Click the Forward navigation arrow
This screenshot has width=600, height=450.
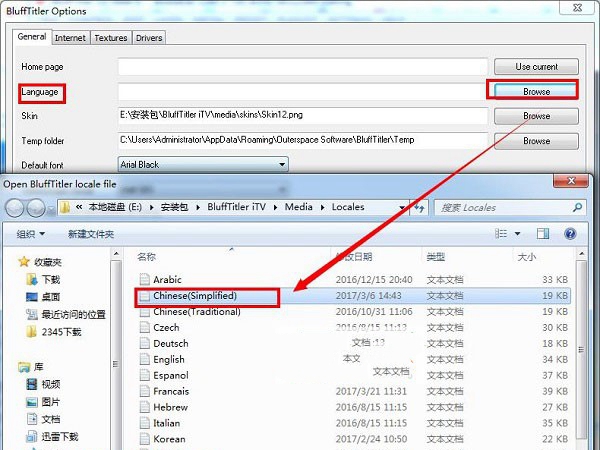tap(36, 208)
